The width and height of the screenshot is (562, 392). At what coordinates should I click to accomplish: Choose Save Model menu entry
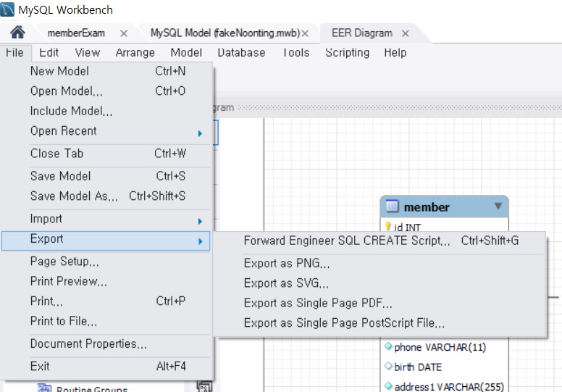click(106, 176)
